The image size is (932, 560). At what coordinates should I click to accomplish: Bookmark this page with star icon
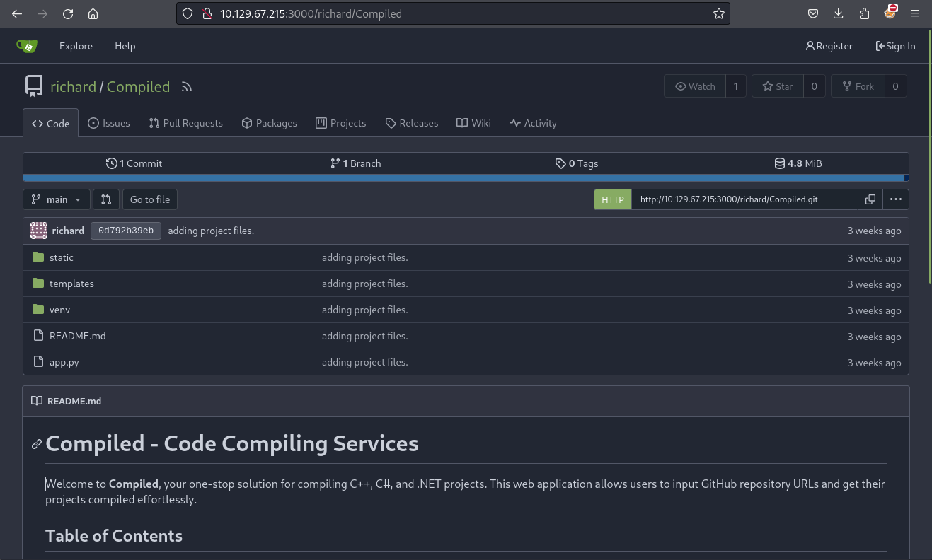[x=719, y=13]
